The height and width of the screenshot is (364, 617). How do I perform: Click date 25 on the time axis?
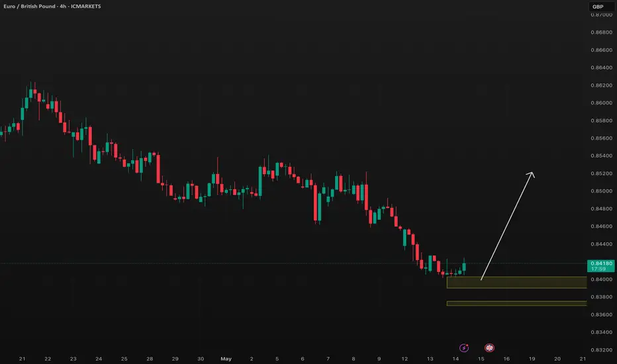[x=124, y=359]
